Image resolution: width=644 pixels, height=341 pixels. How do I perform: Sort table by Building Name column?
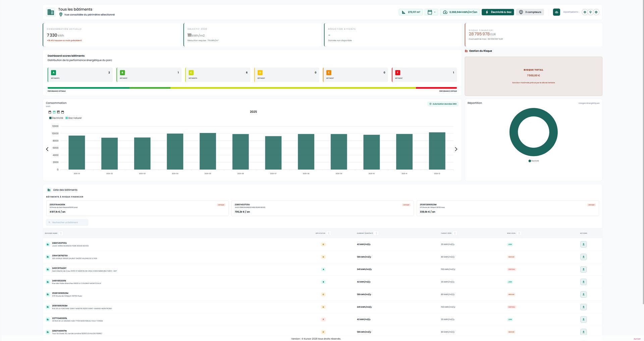click(x=53, y=233)
